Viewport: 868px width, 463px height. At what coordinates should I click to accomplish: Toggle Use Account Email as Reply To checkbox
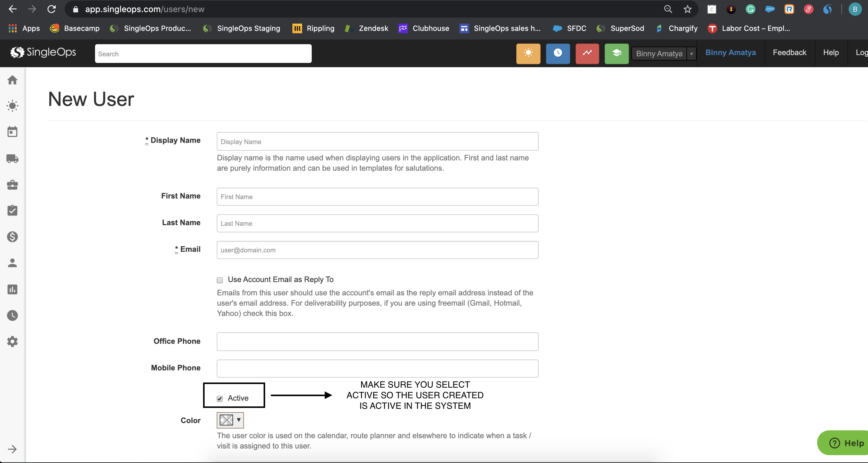(x=220, y=280)
